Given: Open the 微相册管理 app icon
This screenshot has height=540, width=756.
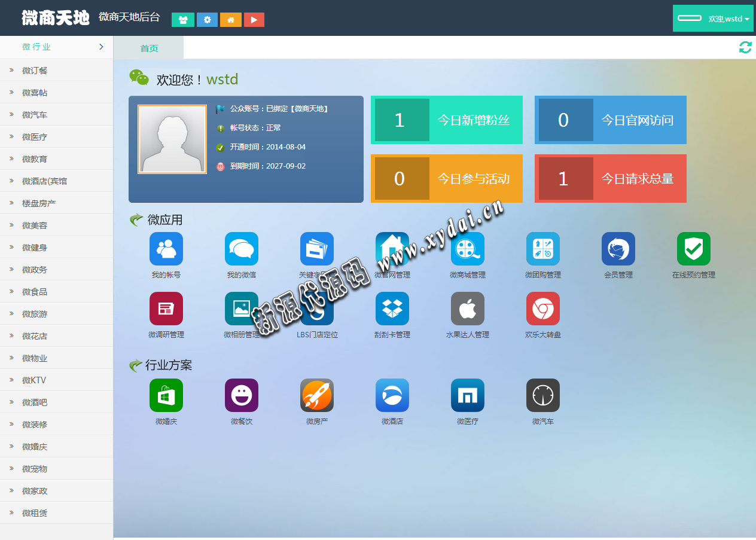Looking at the screenshot, I should (x=242, y=309).
